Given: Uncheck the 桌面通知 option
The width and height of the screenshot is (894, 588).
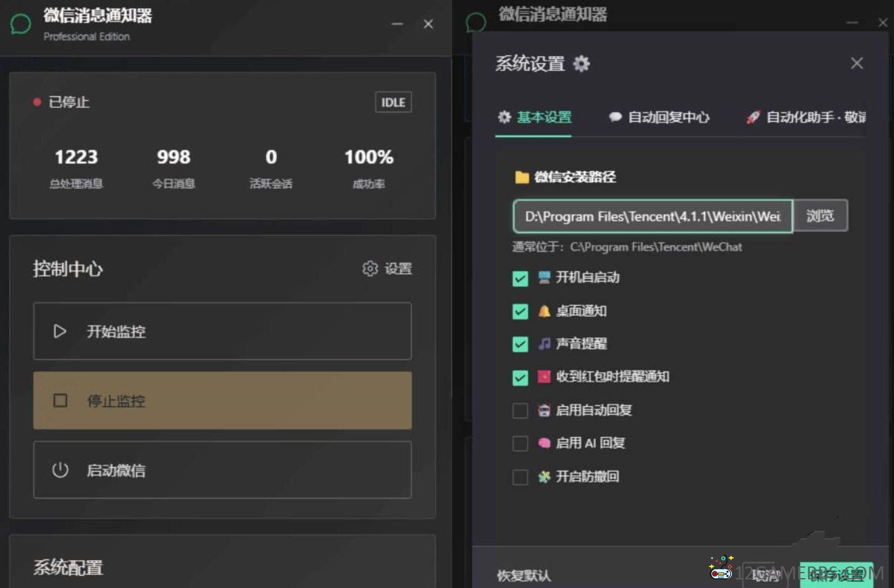Looking at the screenshot, I should click(x=520, y=312).
